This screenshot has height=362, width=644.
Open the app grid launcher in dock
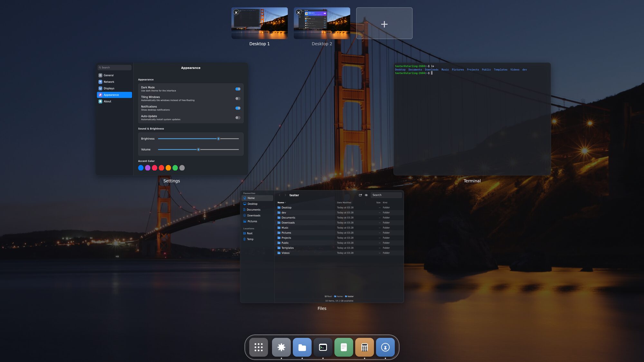[259, 347]
